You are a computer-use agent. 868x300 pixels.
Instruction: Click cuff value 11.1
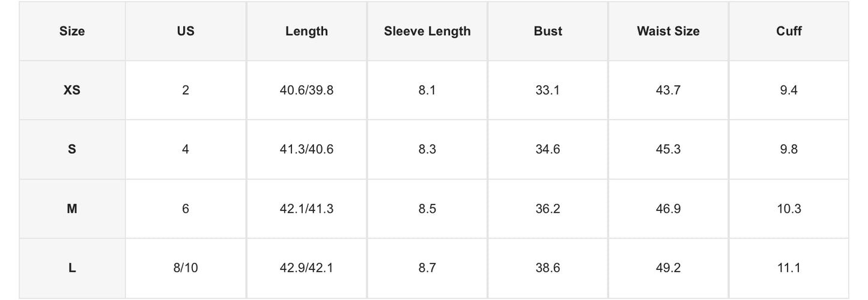[x=789, y=268]
